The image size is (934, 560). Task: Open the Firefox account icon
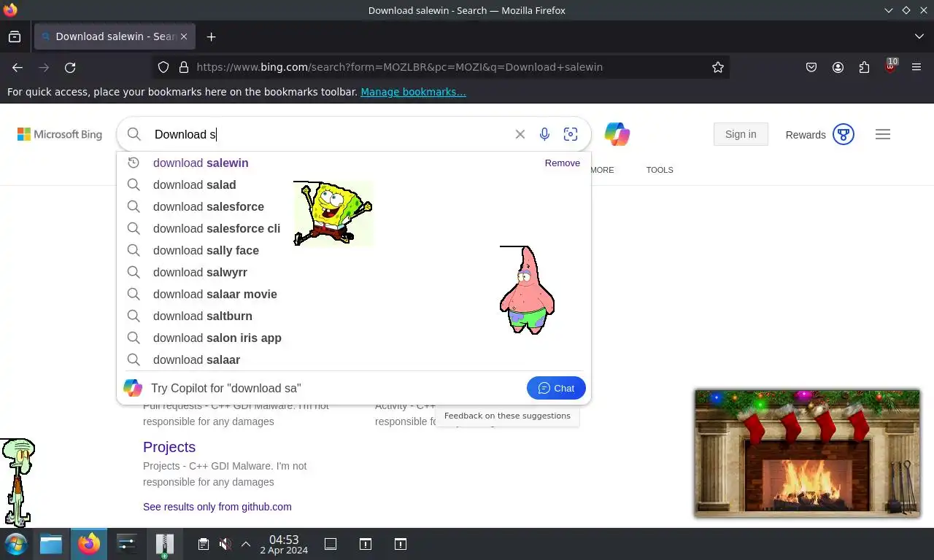click(x=838, y=67)
